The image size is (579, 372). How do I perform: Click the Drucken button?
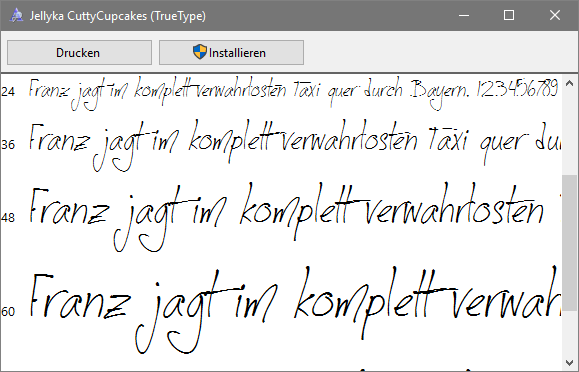pyautogui.click(x=79, y=52)
